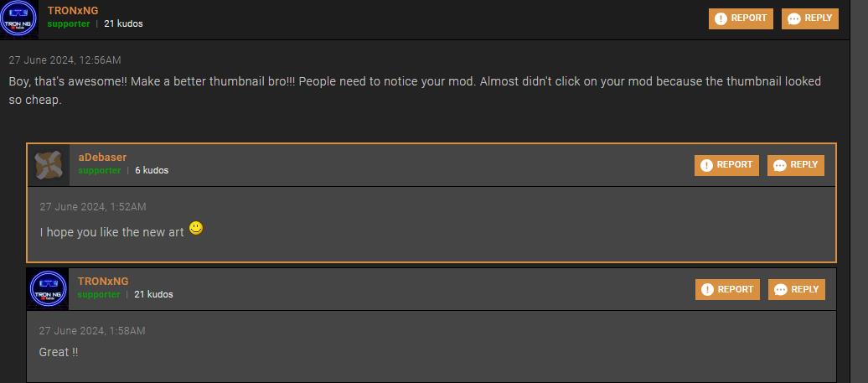Open aDebaser's profile avatar
This screenshot has height=383, width=868.
coord(49,165)
